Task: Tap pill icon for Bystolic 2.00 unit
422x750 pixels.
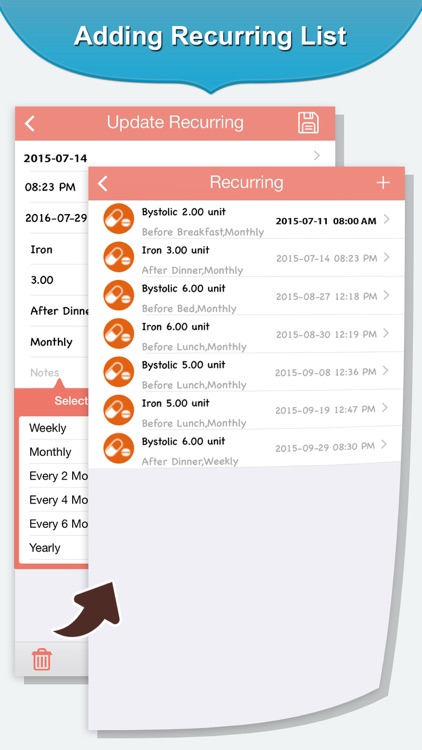Action: coord(119,219)
